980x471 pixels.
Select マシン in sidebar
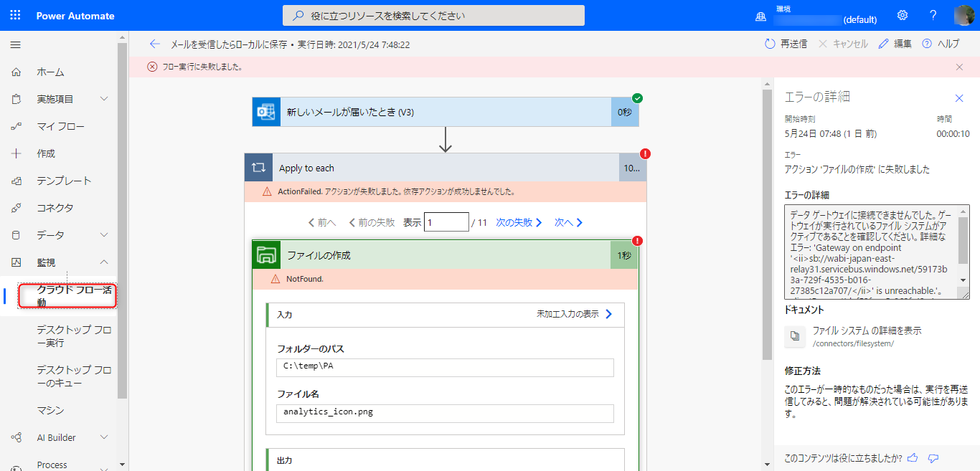(x=50, y=410)
